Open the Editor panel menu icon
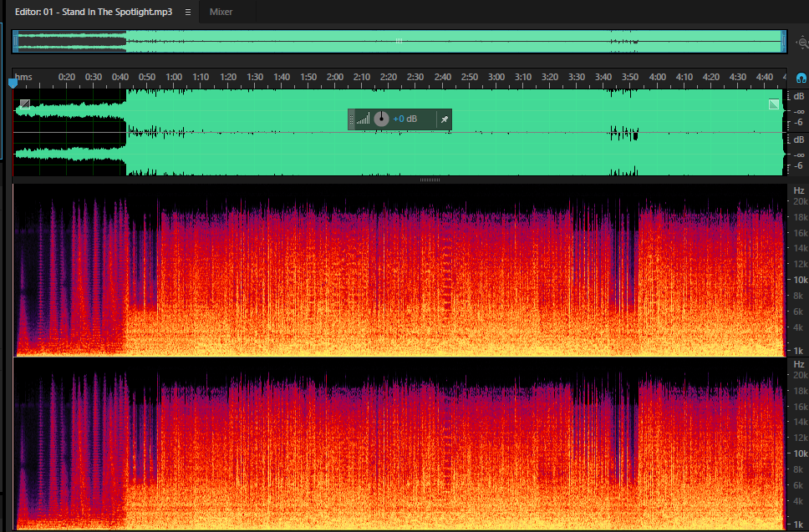809x532 pixels. pos(188,12)
